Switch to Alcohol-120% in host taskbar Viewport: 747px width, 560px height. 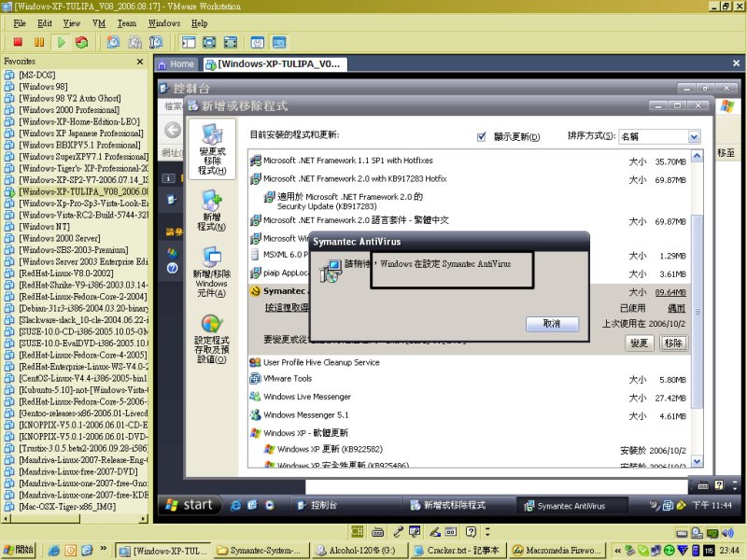(359, 551)
